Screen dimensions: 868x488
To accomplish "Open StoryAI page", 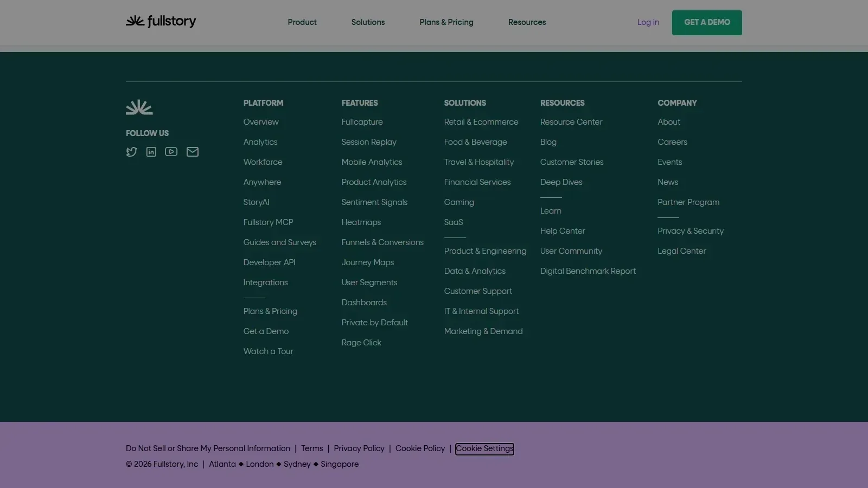I will click(x=257, y=202).
